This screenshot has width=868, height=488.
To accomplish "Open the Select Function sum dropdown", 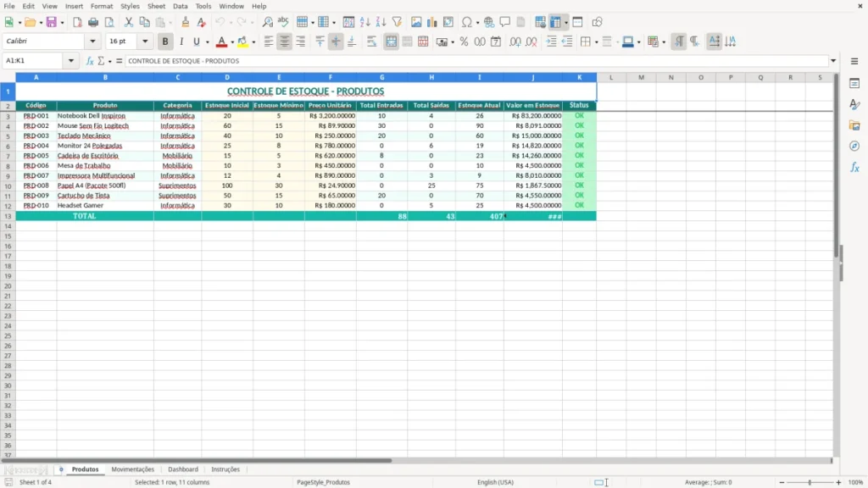I will point(109,61).
